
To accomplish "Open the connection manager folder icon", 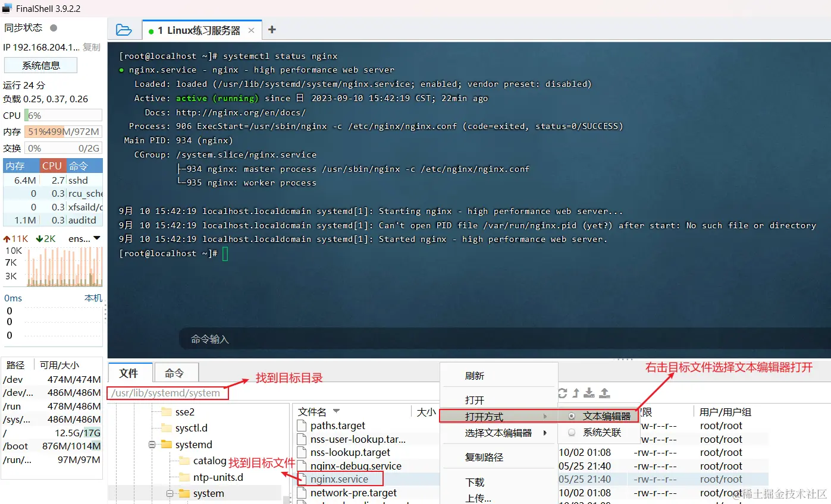I will coord(124,30).
